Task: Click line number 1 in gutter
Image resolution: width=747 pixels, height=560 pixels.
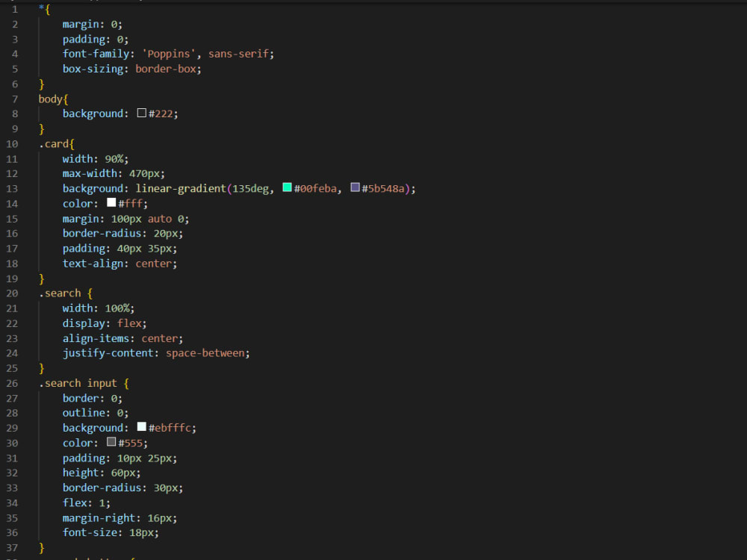Action: click(15, 10)
